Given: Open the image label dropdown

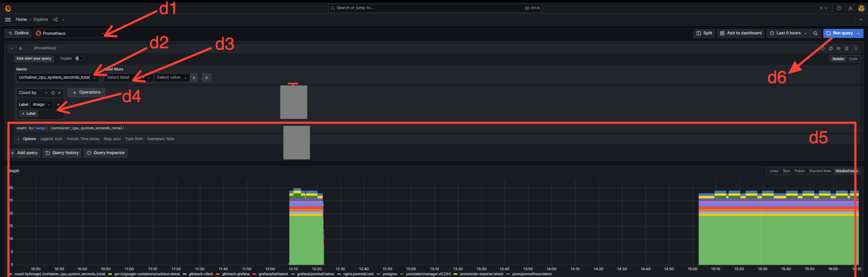Looking at the screenshot, I should click(42, 104).
